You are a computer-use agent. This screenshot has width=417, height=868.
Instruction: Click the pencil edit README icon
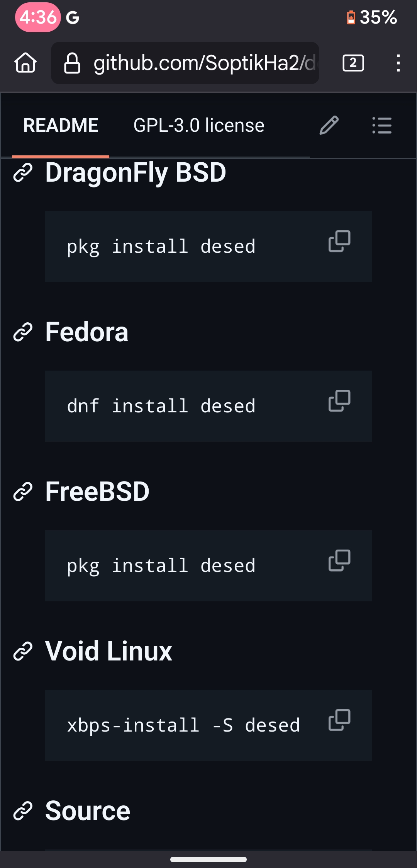point(329,126)
